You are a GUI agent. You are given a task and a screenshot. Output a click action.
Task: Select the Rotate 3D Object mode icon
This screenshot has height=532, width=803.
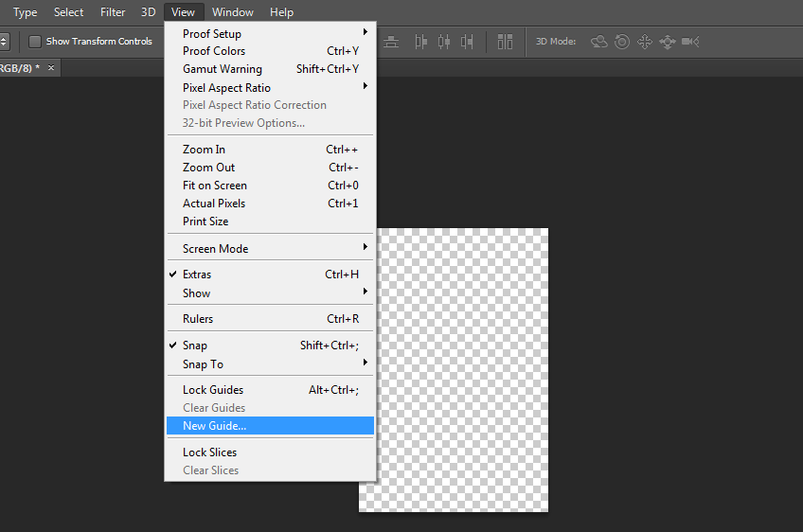point(598,42)
